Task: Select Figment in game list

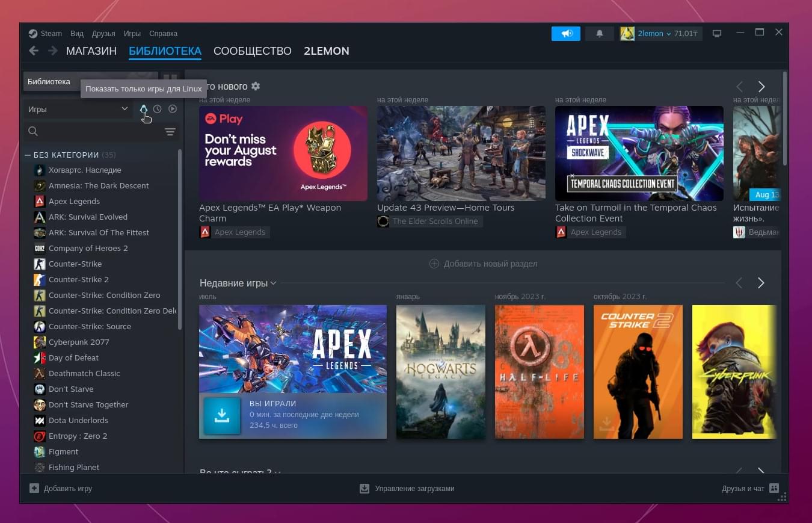Action: [63, 452]
